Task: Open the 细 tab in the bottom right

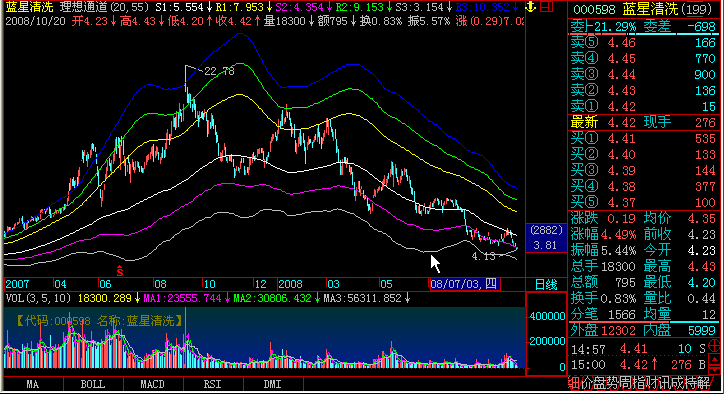Action: tap(574, 383)
